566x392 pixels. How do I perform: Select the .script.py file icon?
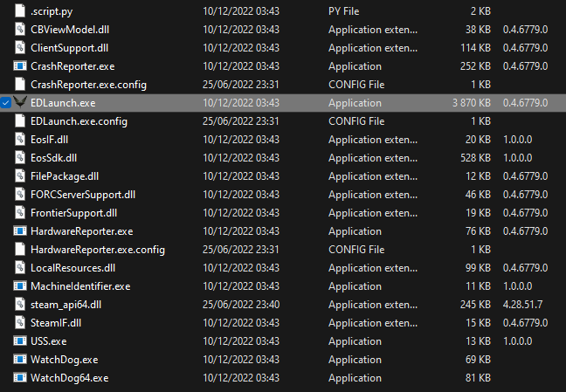(20, 10)
